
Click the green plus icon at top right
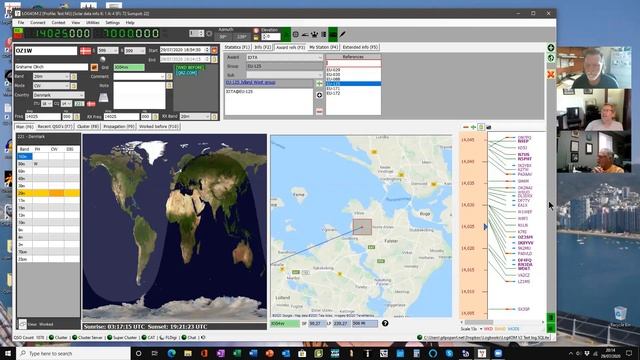pyautogui.click(x=551, y=48)
